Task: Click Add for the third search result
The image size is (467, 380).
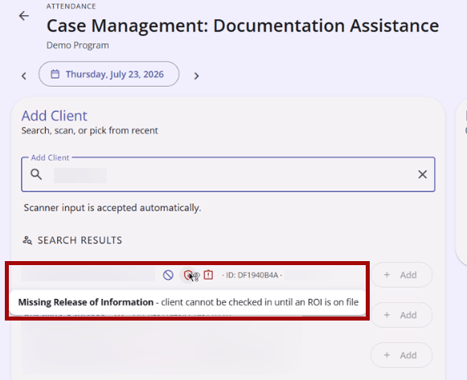Action: pos(401,355)
